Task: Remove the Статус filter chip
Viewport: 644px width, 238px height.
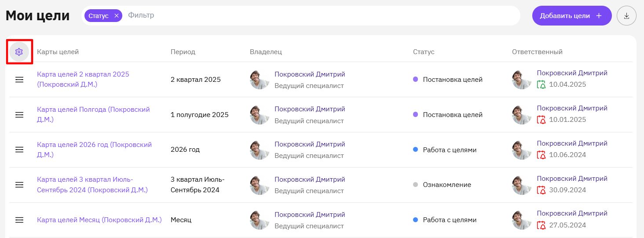Action: [117, 16]
